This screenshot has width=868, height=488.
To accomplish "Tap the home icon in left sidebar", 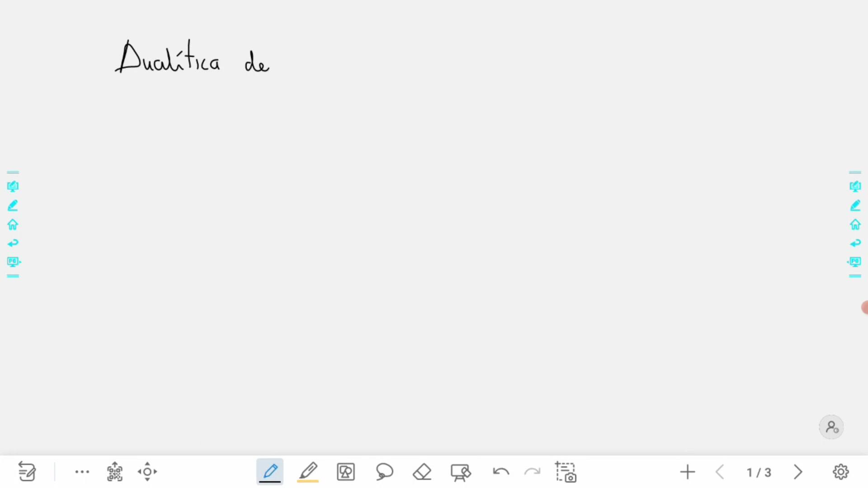I will click(13, 225).
